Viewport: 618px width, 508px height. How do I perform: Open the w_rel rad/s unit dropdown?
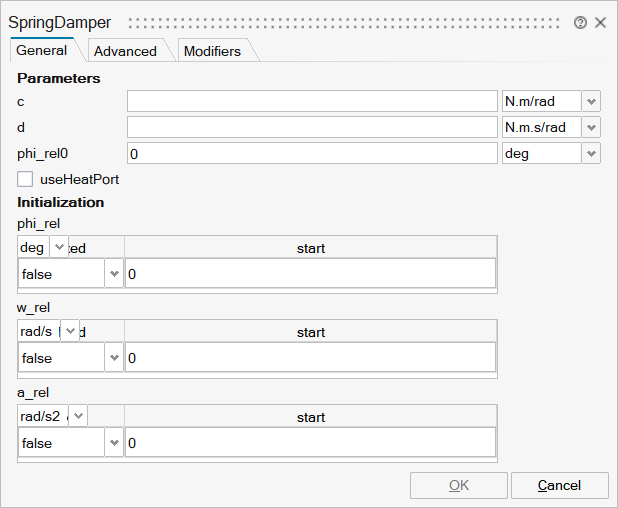69,331
